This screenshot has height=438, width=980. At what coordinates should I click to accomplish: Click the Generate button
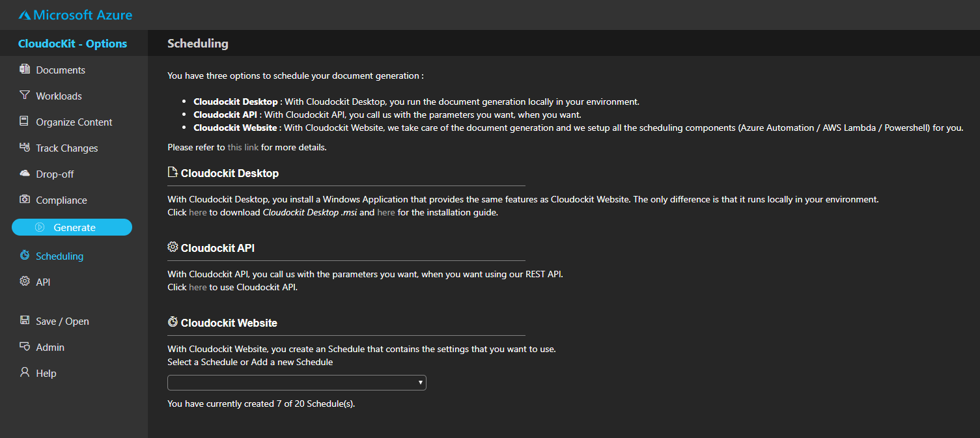click(72, 227)
